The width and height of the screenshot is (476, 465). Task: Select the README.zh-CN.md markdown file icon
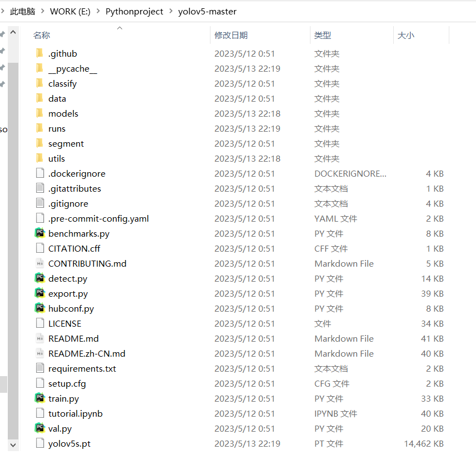40,353
